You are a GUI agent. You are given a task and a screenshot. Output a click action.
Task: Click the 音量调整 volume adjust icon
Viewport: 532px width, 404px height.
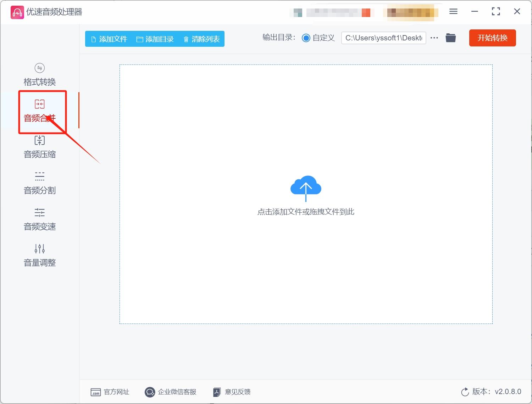[39, 248]
